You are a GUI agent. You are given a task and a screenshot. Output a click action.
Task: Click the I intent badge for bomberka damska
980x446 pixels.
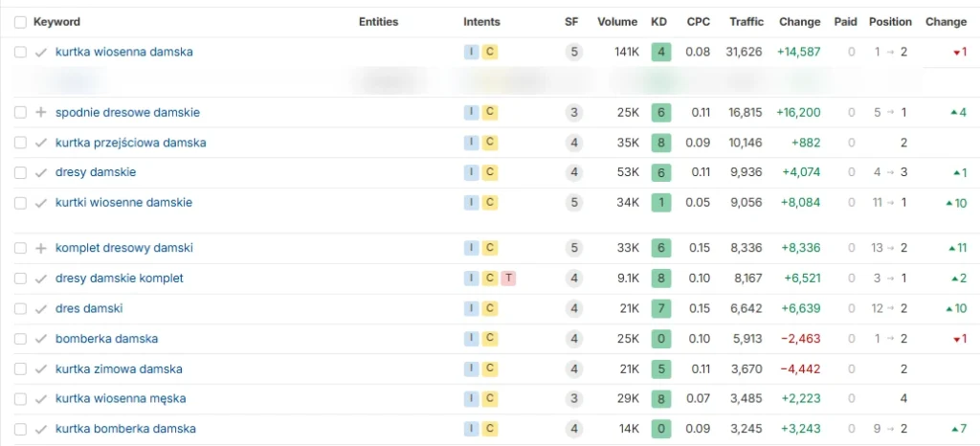(x=472, y=339)
